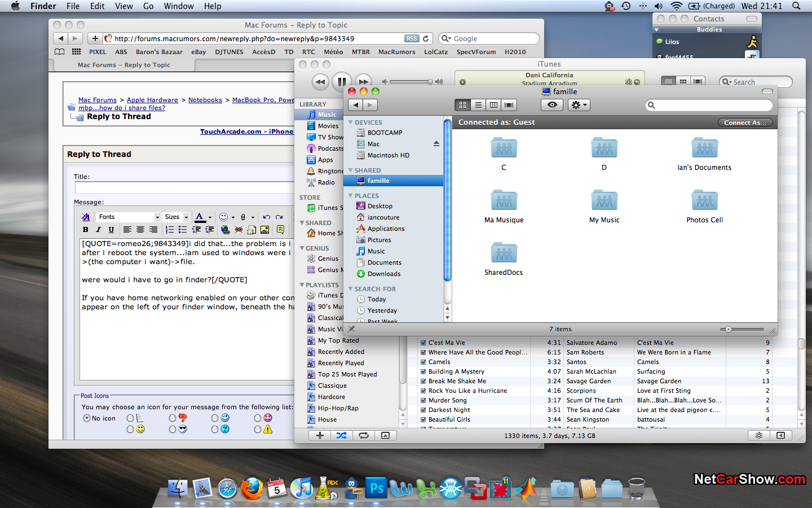Wrap quote tags in the reply editor
Screen dimensions: 812x508
[280, 230]
